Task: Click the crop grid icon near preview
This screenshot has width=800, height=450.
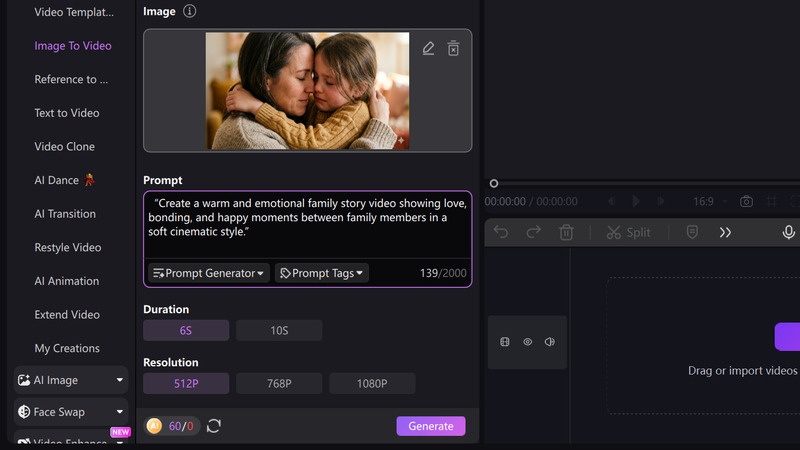Action: (x=771, y=202)
